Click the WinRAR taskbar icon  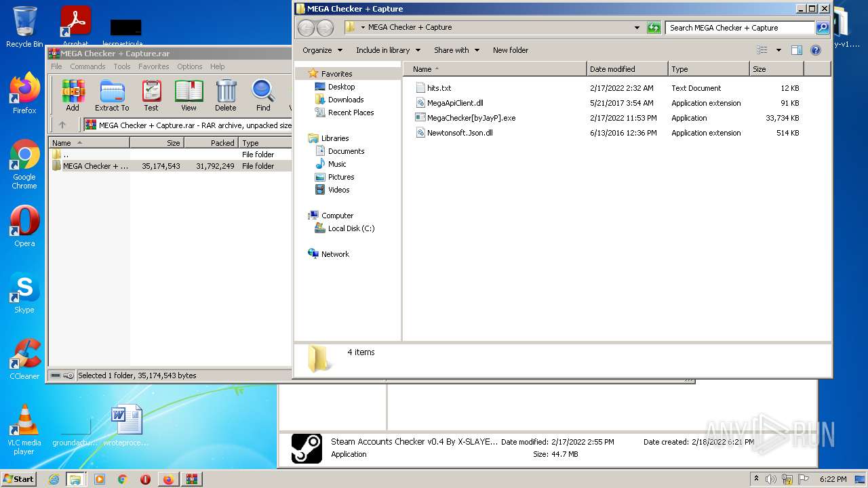click(x=191, y=479)
